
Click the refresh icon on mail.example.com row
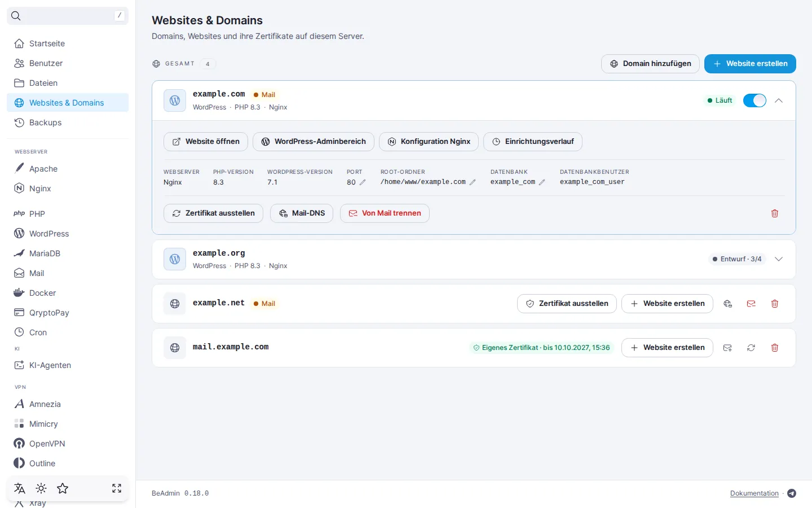(751, 348)
